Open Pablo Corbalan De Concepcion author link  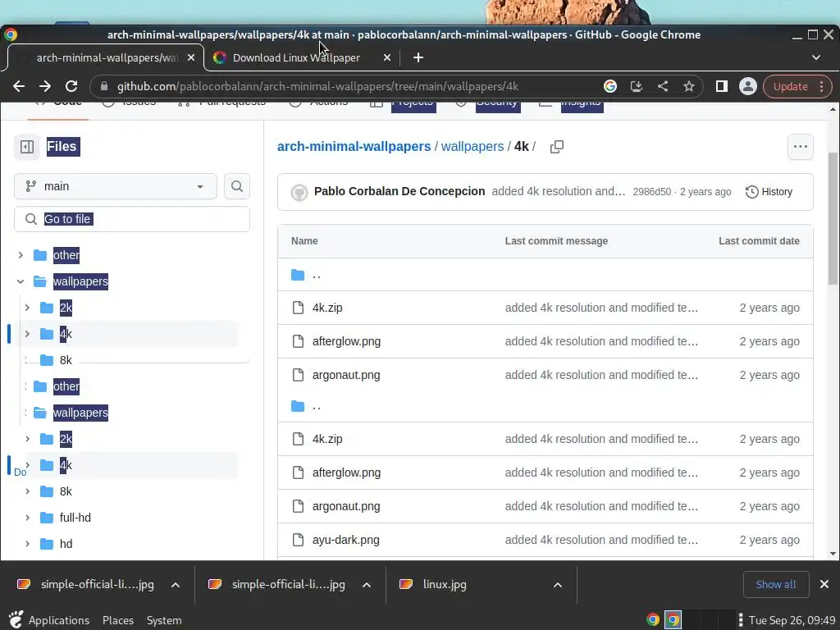click(x=399, y=191)
